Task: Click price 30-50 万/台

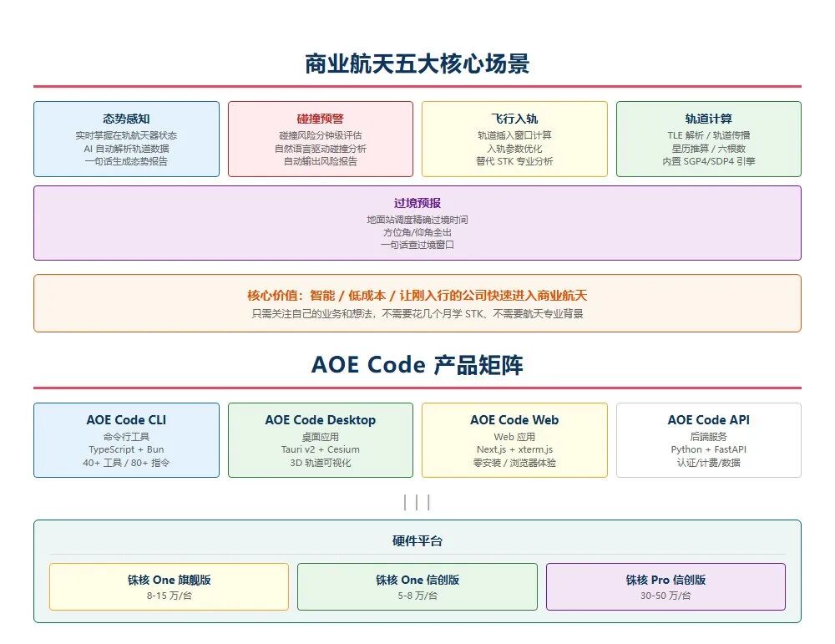Action: (665, 596)
